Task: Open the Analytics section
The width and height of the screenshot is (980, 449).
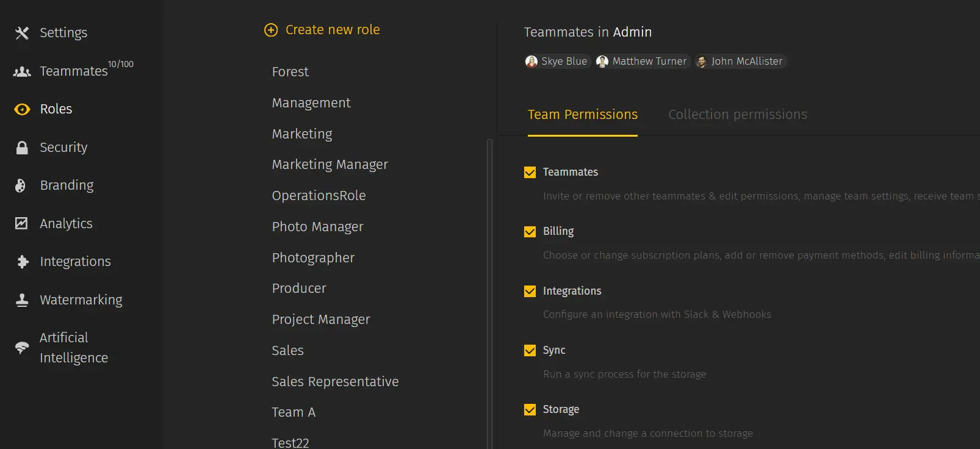Action: tap(66, 224)
